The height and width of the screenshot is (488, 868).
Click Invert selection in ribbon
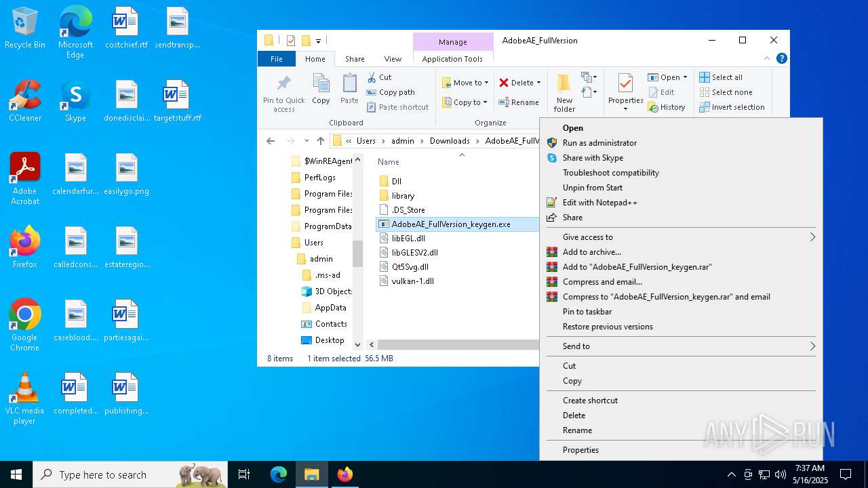[732, 107]
